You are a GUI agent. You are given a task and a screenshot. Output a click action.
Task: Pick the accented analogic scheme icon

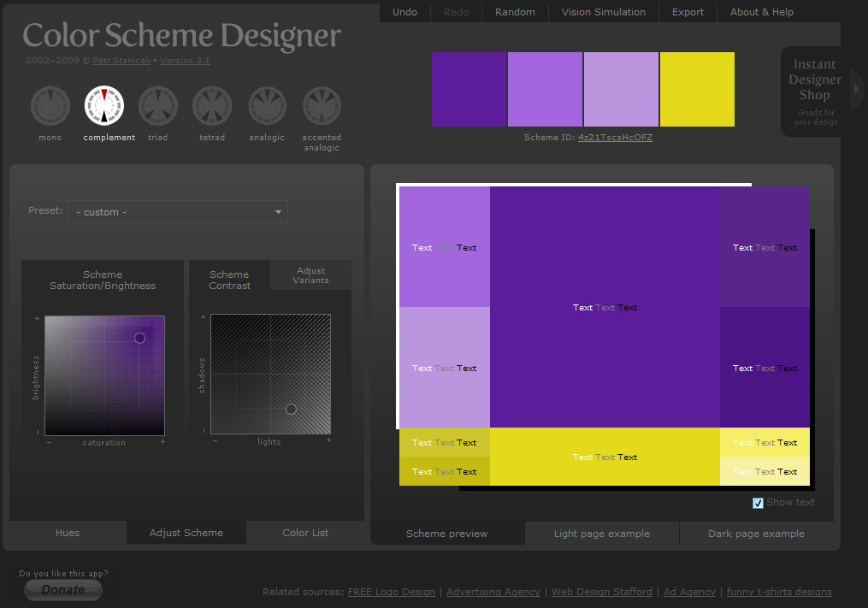322,106
